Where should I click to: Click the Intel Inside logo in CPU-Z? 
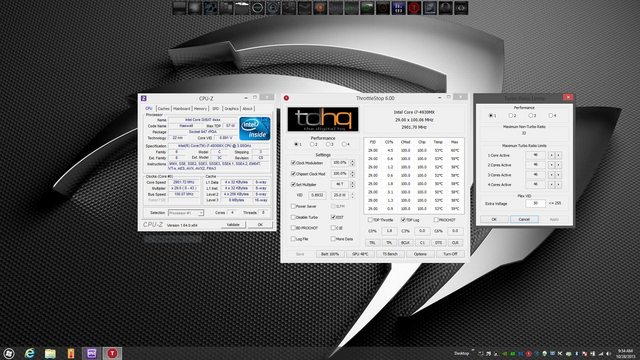[255, 128]
